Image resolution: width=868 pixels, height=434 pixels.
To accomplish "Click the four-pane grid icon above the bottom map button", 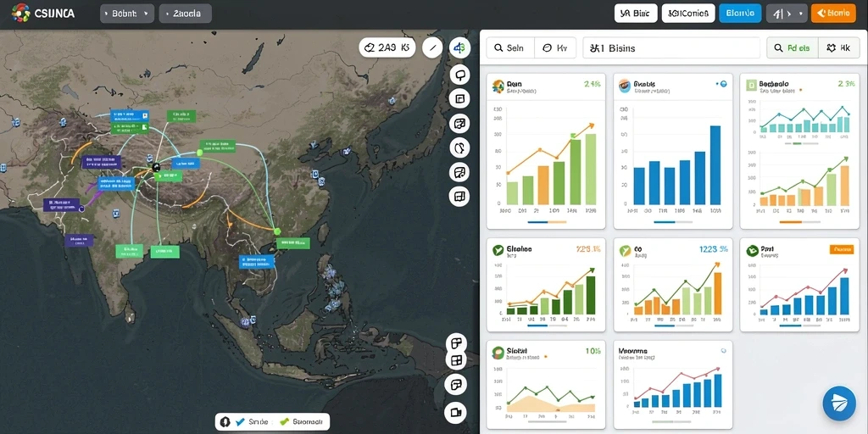I will point(456,361).
